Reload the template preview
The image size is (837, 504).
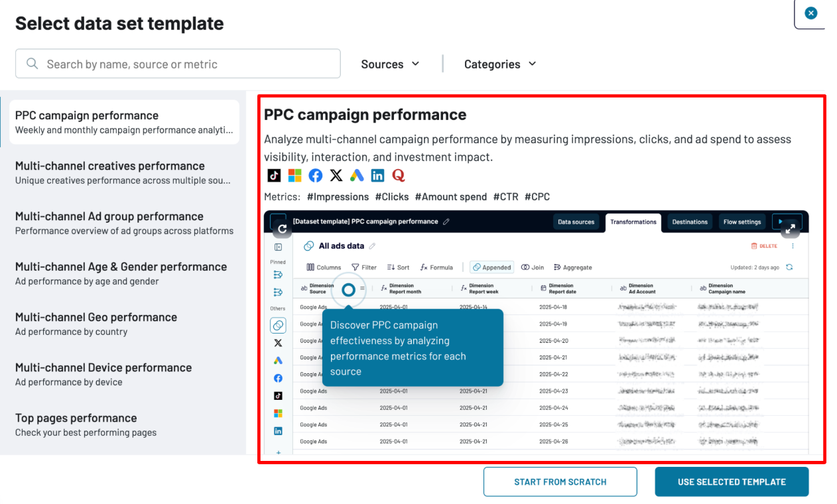tap(282, 228)
